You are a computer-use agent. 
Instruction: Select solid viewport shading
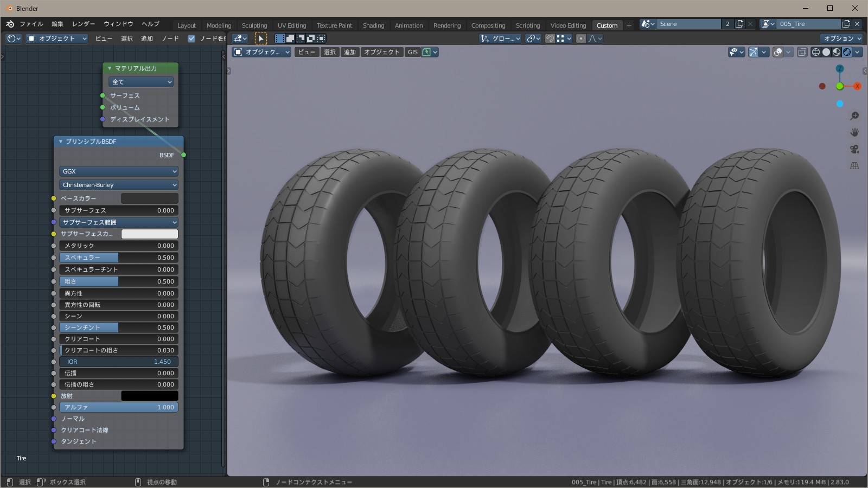click(826, 52)
